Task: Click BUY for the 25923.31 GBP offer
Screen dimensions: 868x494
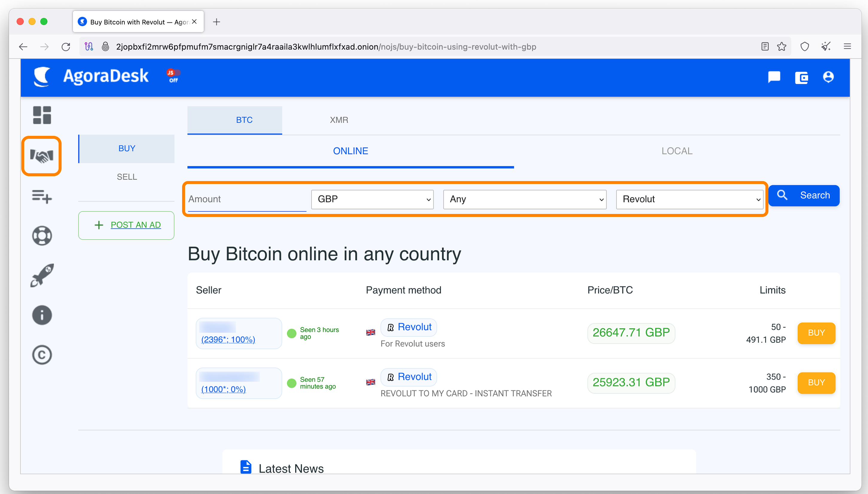Action: (816, 383)
